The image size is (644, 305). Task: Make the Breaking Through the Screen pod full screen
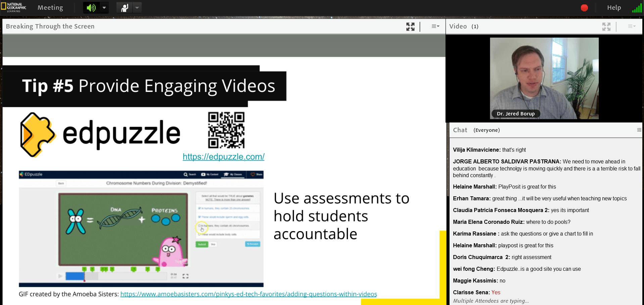[x=410, y=27]
